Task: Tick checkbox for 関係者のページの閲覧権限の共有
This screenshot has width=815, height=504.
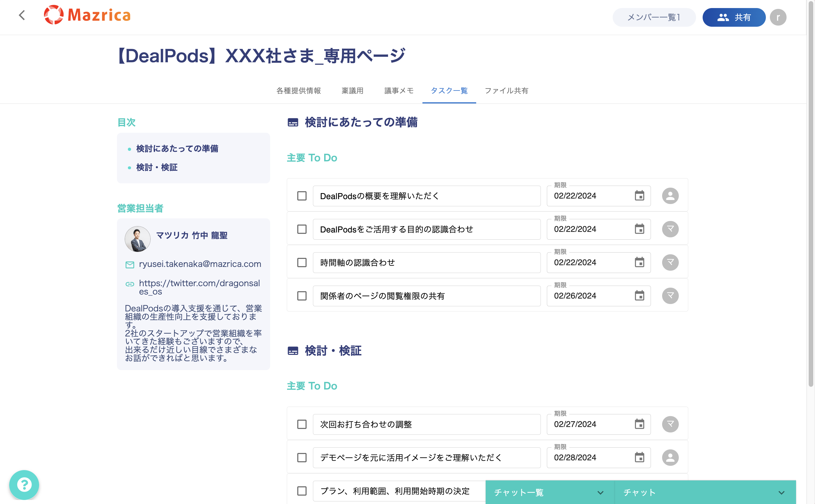Action: coord(302,296)
